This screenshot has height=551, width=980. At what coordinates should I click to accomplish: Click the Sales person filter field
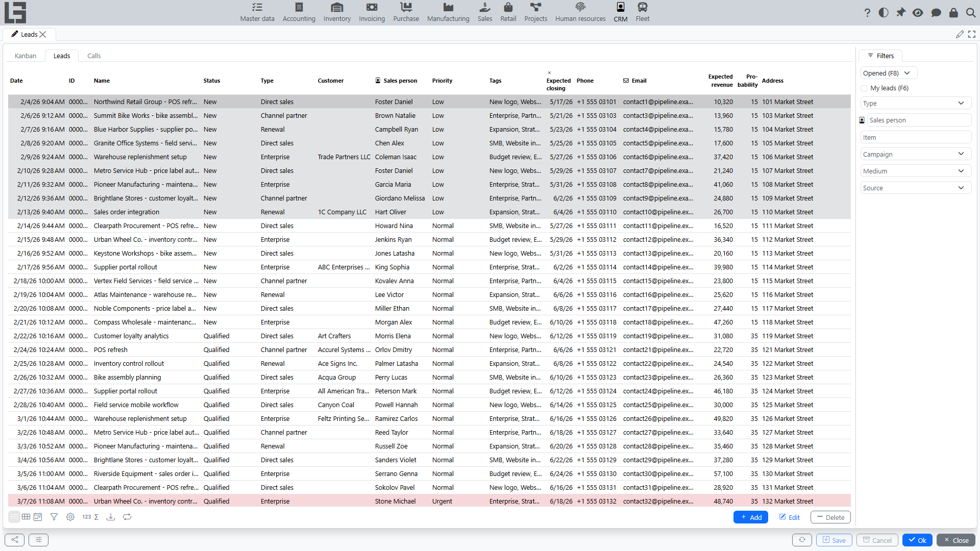tap(919, 120)
